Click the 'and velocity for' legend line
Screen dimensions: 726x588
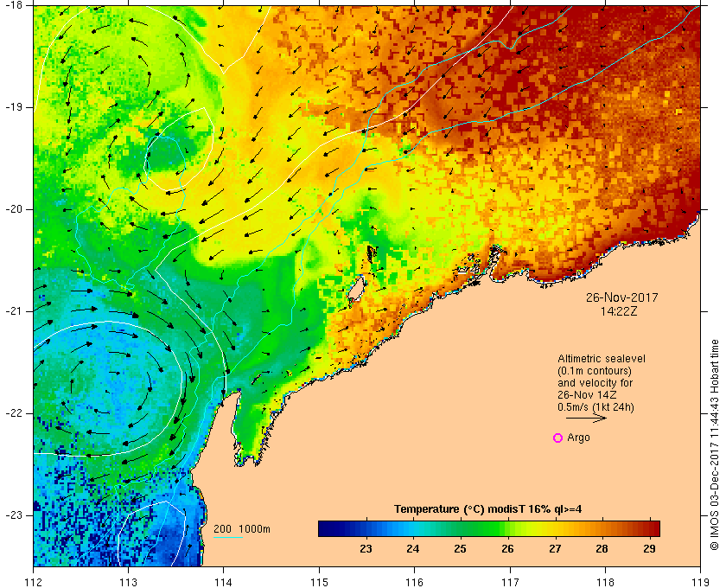pos(595,383)
